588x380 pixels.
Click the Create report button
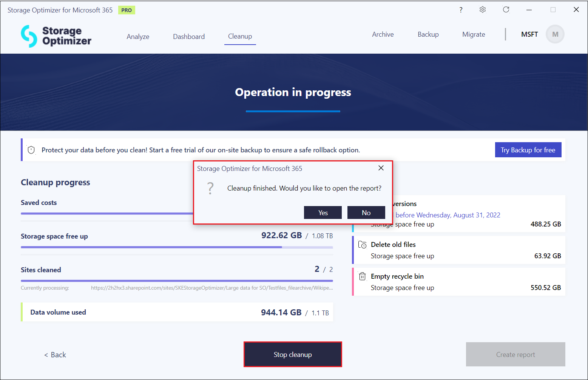click(x=515, y=354)
